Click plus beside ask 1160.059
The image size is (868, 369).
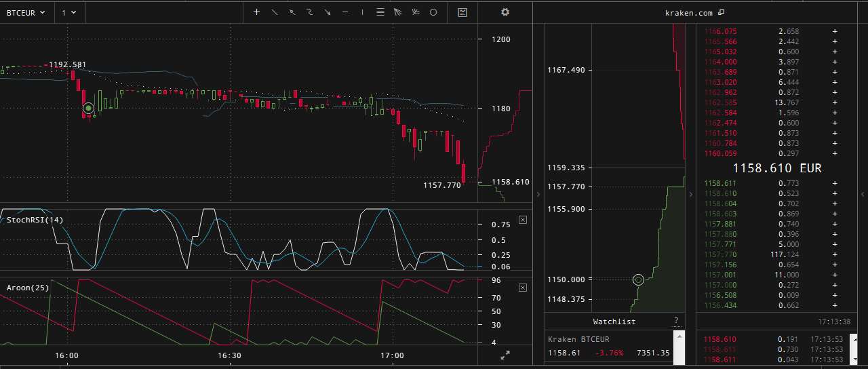click(x=835, y=153)
